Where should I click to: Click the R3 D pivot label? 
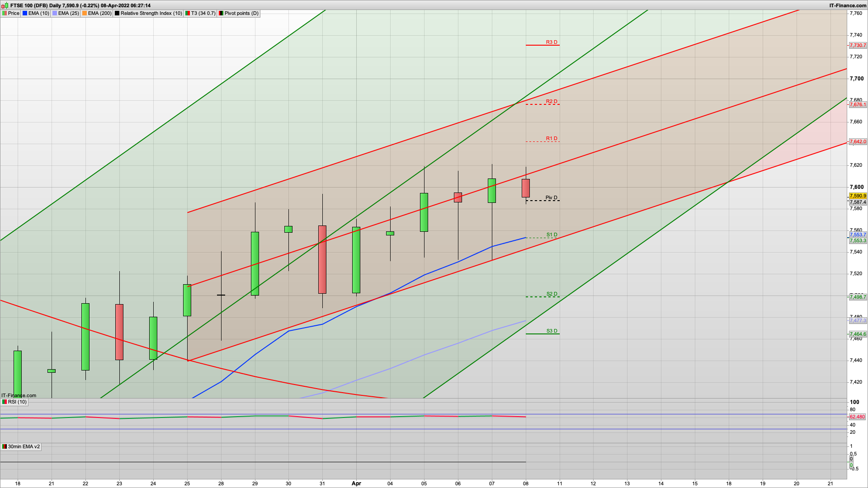click(x=552, y=42)
